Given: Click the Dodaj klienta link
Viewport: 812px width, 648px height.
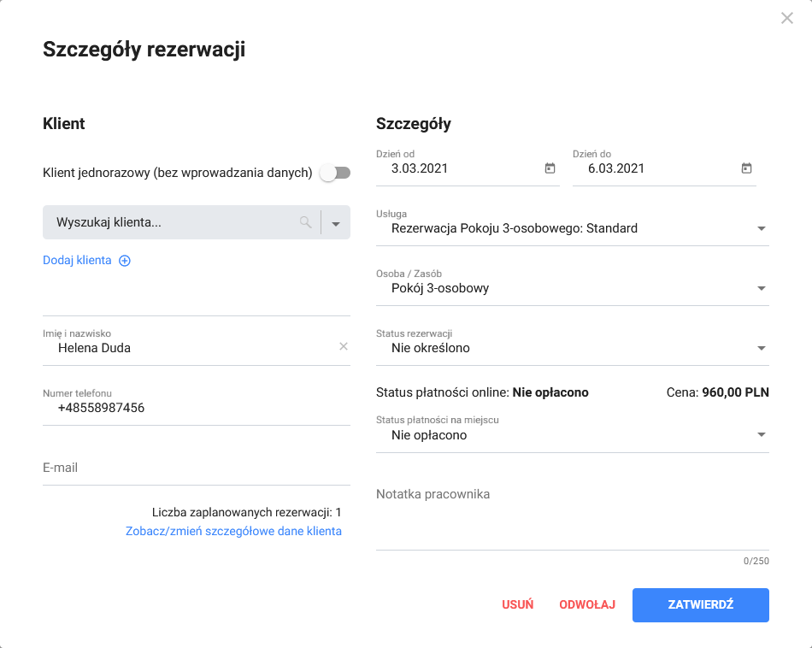Looking at the screenshot, I should point(77,261).
